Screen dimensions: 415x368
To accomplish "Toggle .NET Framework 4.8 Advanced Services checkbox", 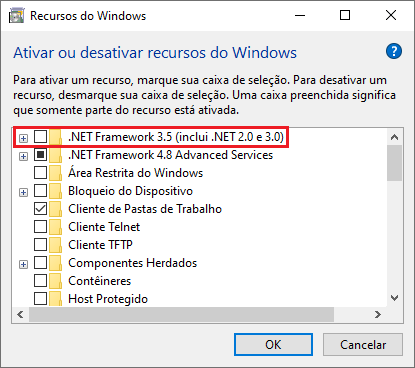I will click(x=40, y=155).
